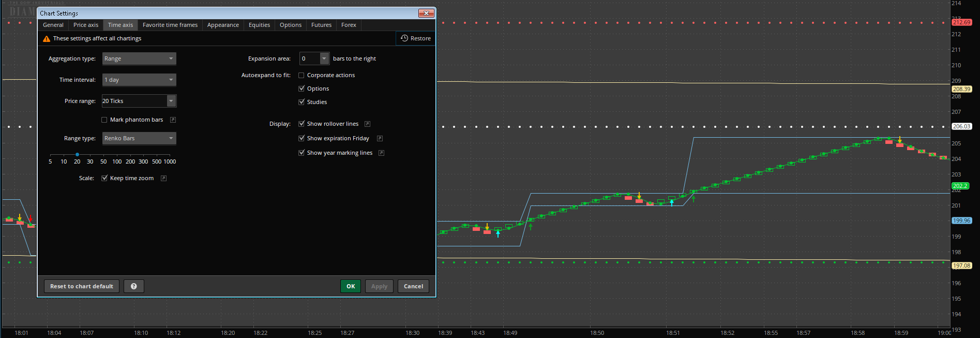Set price range slider to 1000

170,155
